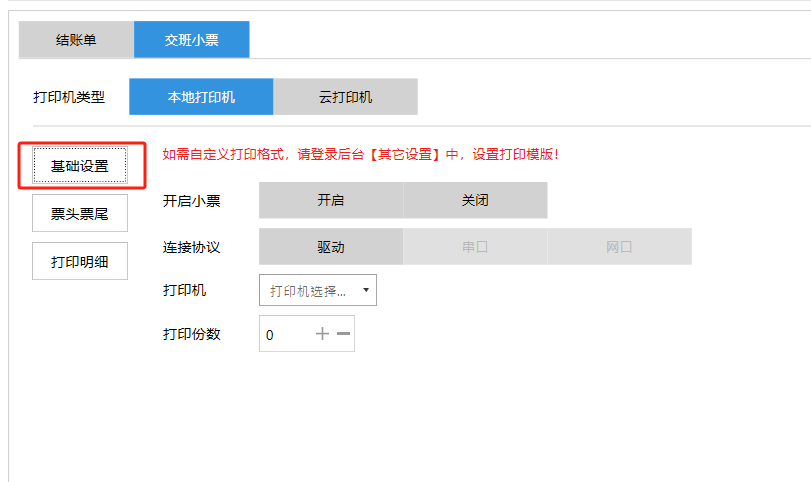Switch printer type to 云打印机
The image size is (811, 482).
point(345,97)
